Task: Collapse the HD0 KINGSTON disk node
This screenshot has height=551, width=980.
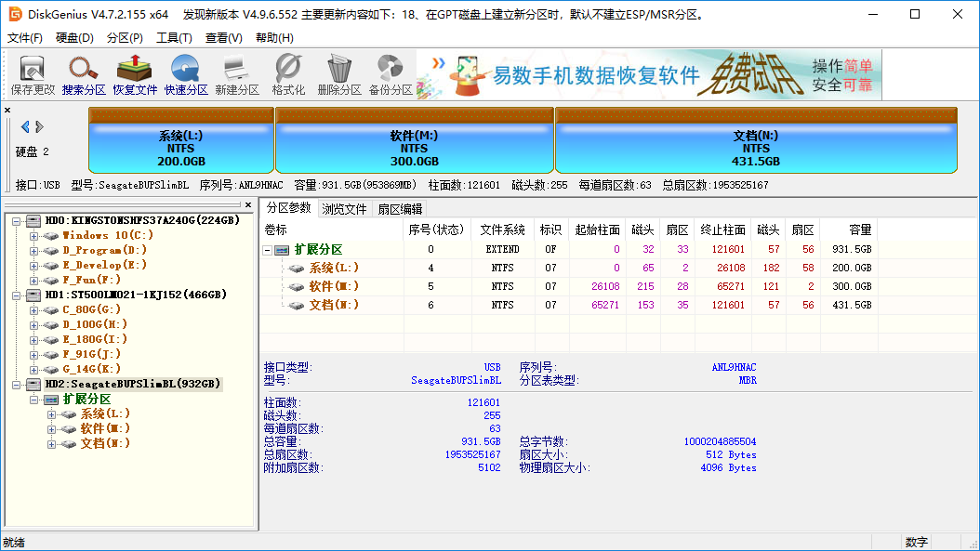Action: (x=17, y=221)
